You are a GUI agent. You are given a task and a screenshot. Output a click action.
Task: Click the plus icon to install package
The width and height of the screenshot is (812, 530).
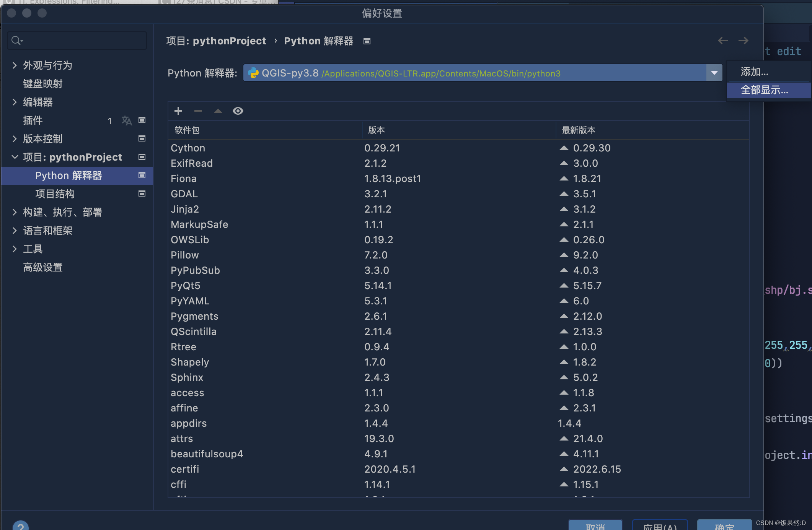click(x=178, y=111)
